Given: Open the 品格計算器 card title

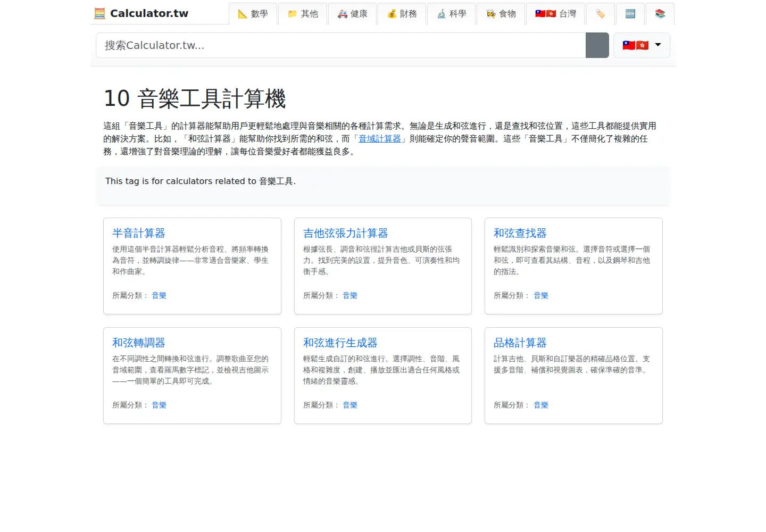Looking at the screenshot, I should tap(520, 343).
